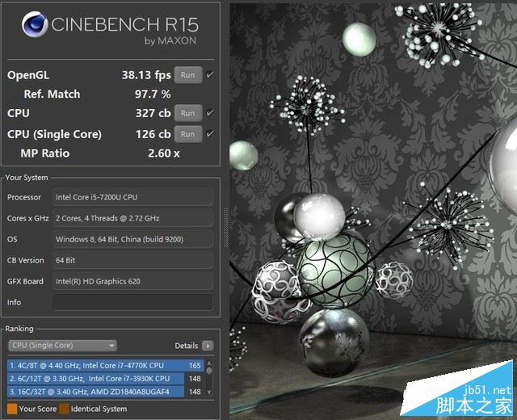The width and height of the screenshot is (517, 420).
Task: Click the CB Version 64 Bit field
Action: tap(132, 260)
